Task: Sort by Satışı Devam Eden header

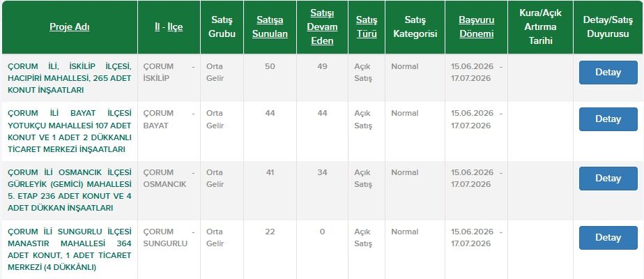Action: 323,27
